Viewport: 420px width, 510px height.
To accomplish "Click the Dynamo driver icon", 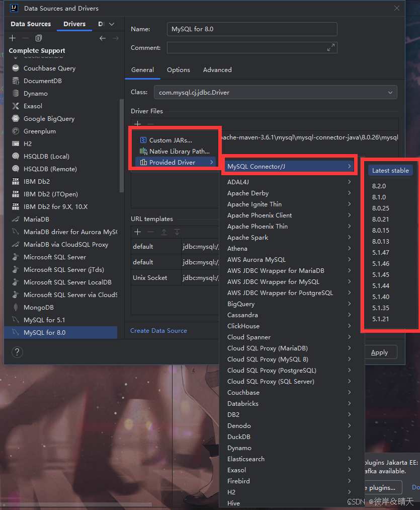I will pos(15,93).
